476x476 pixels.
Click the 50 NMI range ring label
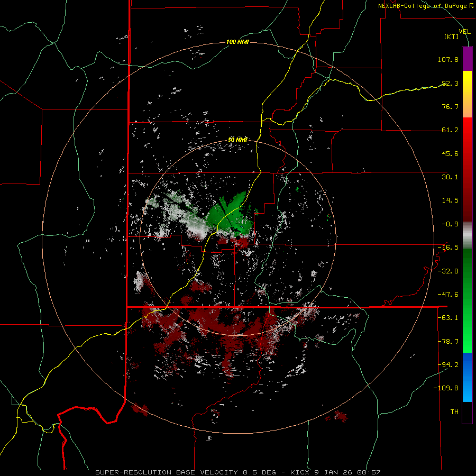click(x=237, y=140)
